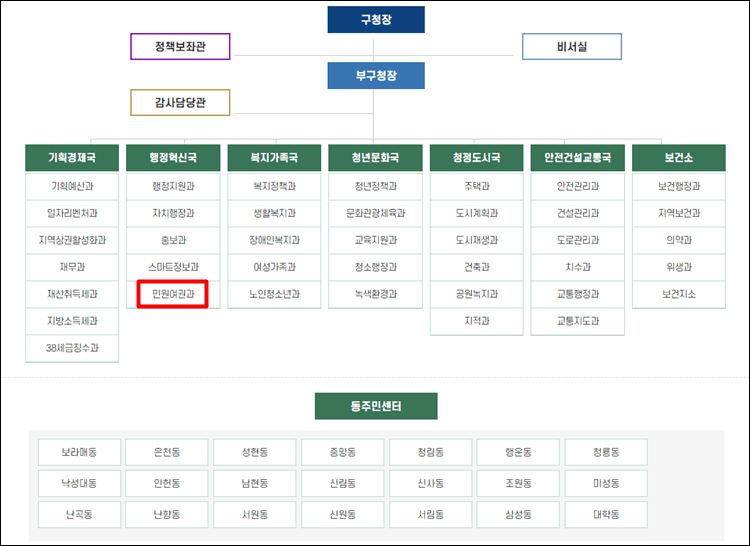The width and height of the screenshot is (750, 546).
Task: Click the 지역보건과 department
Action: coord(679,213)
